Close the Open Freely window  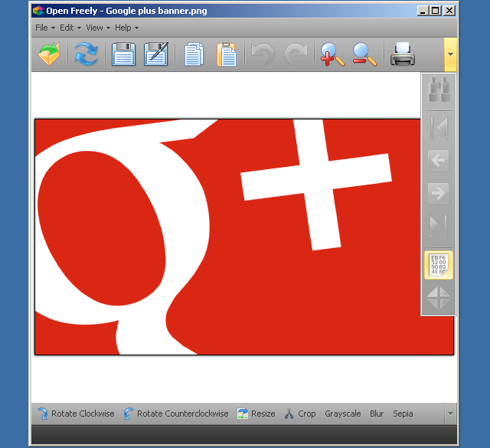449,11
